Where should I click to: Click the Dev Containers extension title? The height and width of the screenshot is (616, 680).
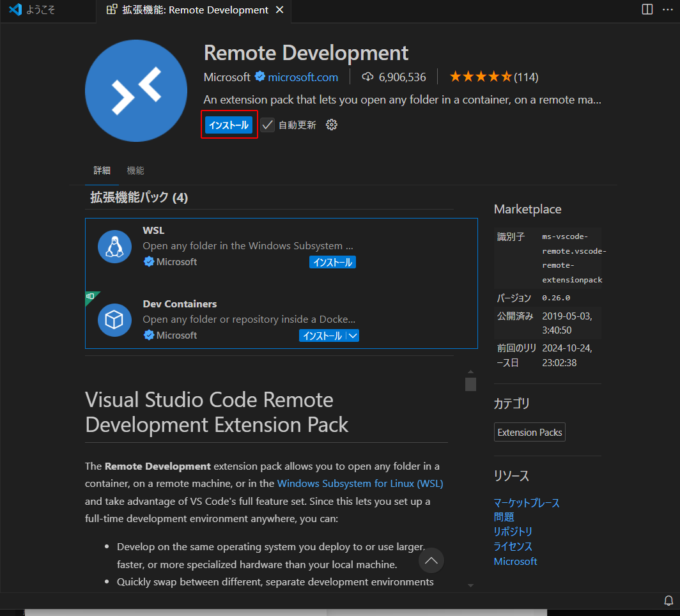point(180,304)
